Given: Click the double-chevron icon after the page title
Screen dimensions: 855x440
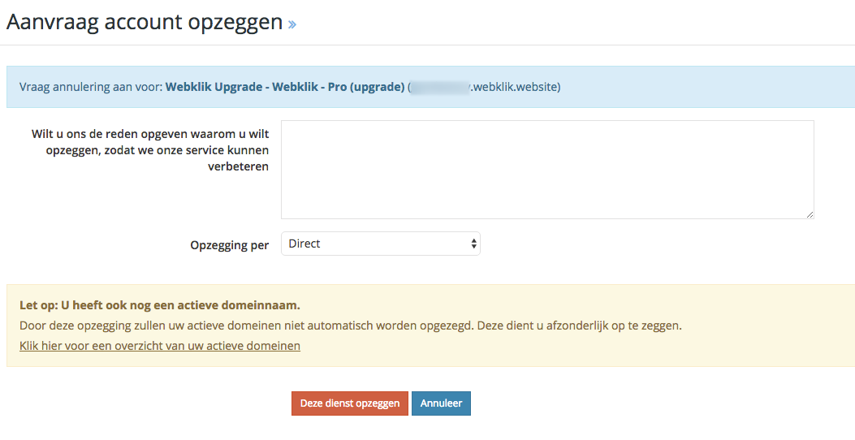Looking at the screenshot, I should pos(292,25).
